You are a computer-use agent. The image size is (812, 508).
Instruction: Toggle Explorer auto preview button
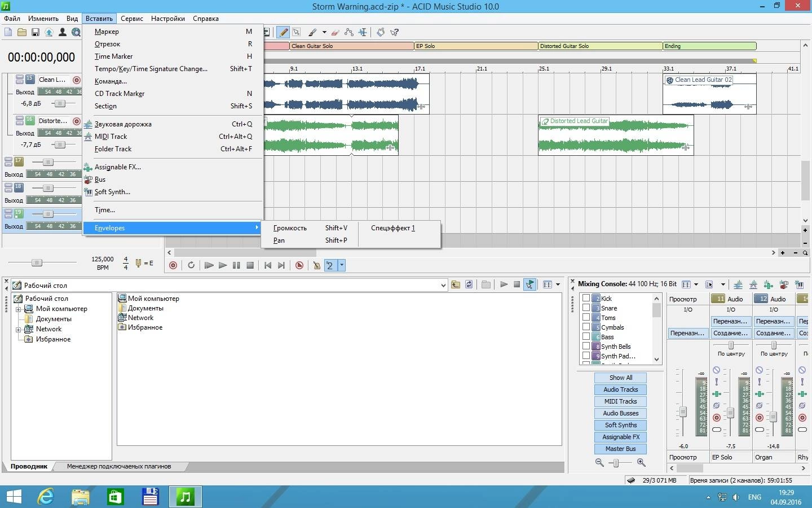529,284
